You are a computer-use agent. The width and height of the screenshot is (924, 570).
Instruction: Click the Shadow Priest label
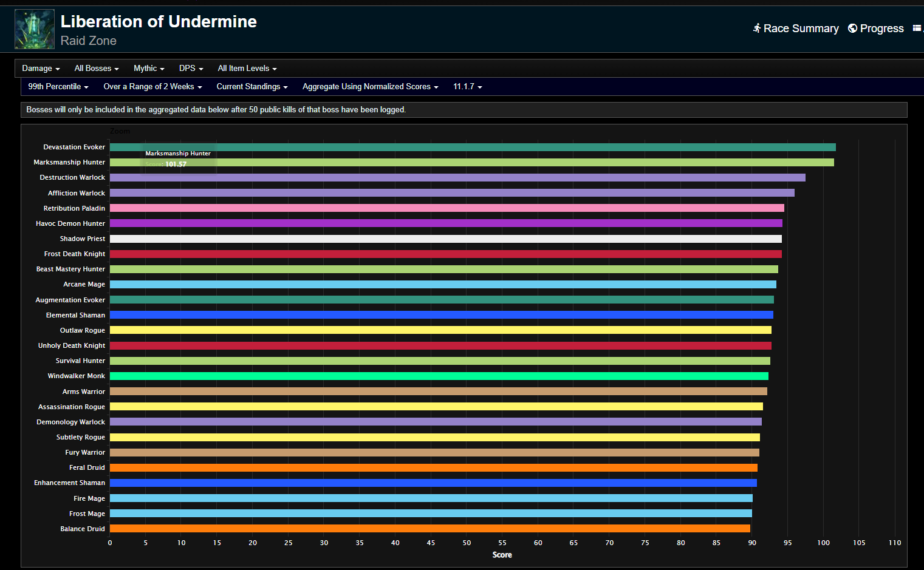click(x=83, y=239)
